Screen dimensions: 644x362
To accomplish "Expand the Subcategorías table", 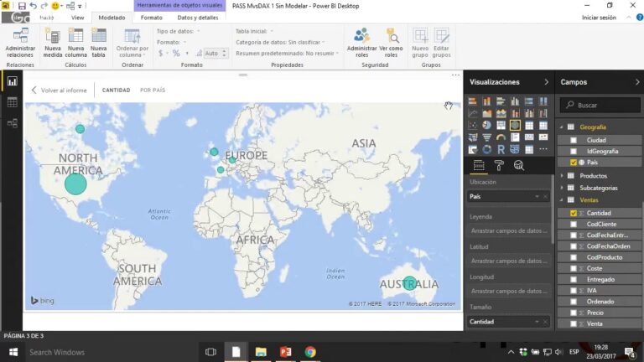I will pos(562,188).
